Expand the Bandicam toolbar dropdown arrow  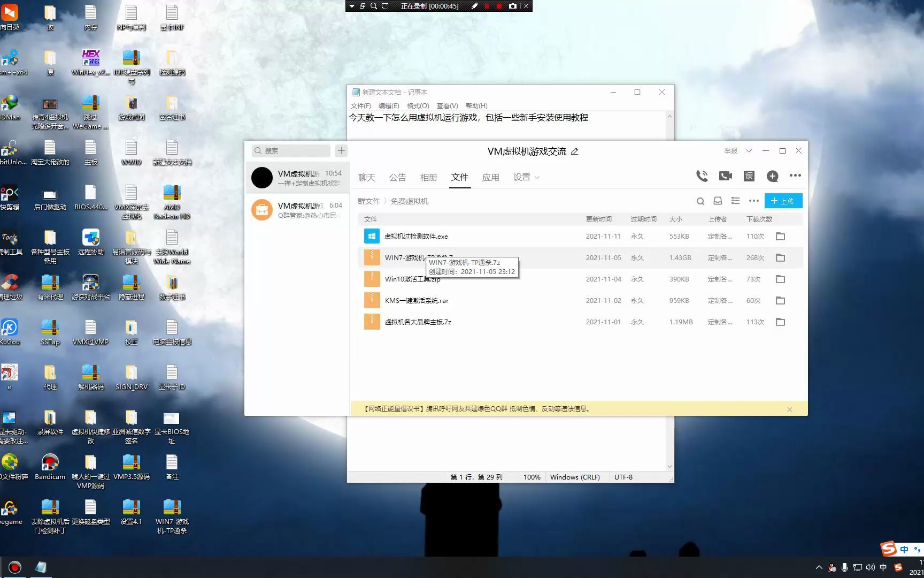pos(352,6)
